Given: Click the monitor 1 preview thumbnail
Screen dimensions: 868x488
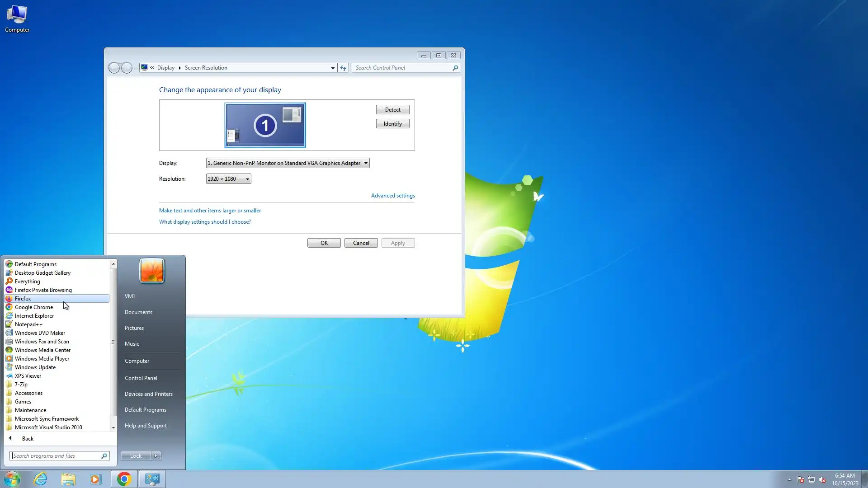Looking at the screenshot, I should (265, 125).
